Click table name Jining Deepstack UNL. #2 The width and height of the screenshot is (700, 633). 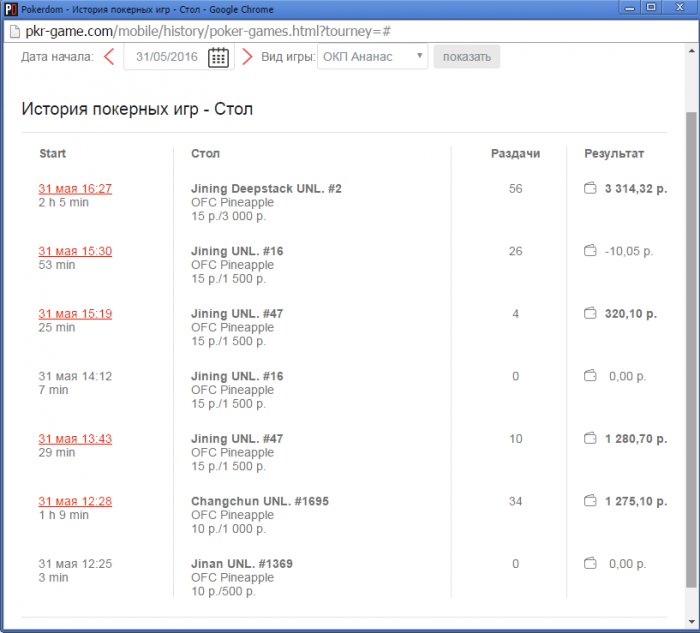pos(266,188)
